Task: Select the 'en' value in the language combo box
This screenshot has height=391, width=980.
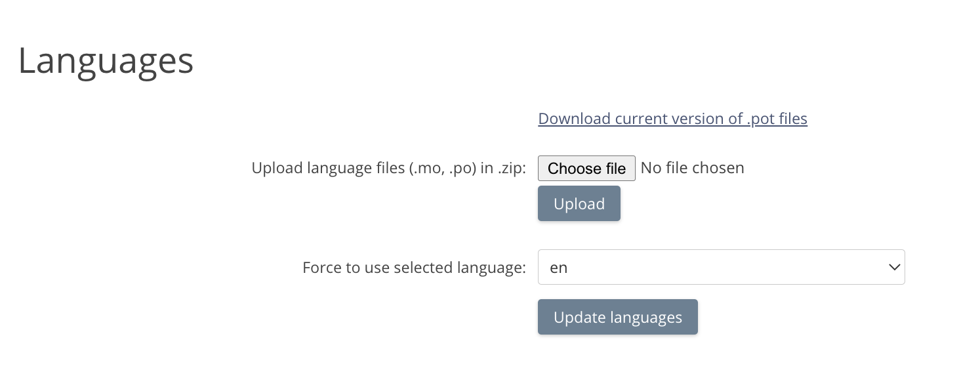Action: tap(560, 268)
